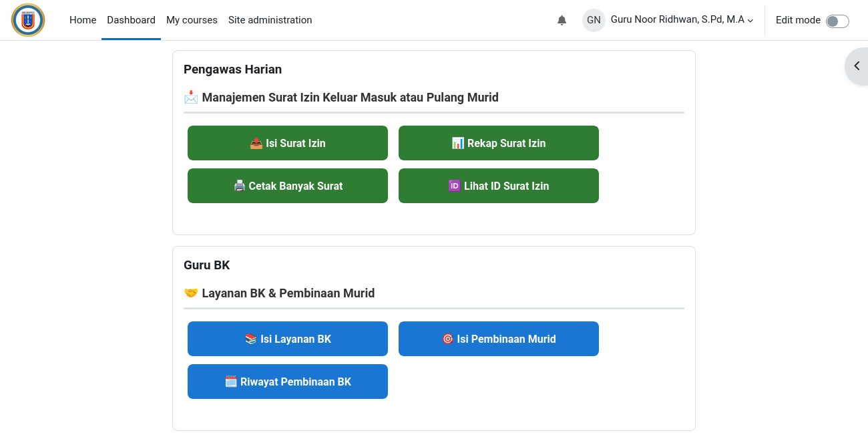Click the target icon on Isi Pembinaan Murid
The width and height of the screenshot is (868, 435).
pos(448,339)
